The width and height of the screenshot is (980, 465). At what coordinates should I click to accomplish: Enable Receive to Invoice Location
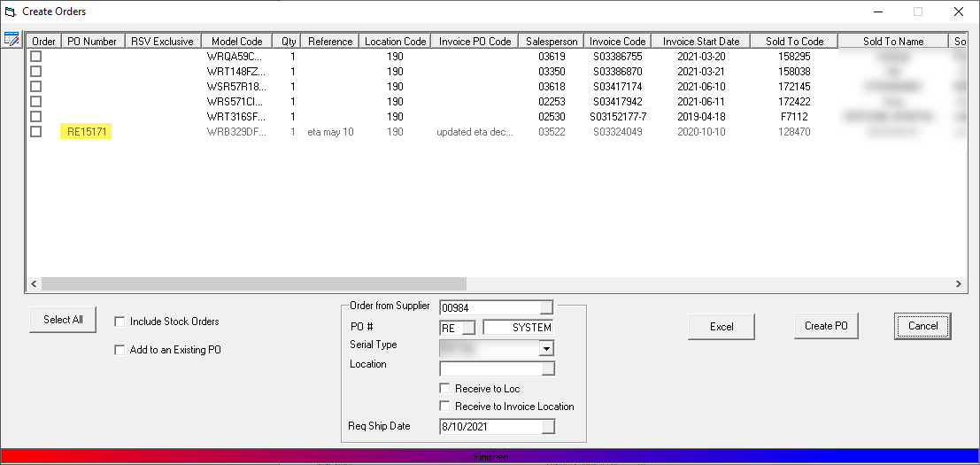pyautogui.click(x=444, y=407)
